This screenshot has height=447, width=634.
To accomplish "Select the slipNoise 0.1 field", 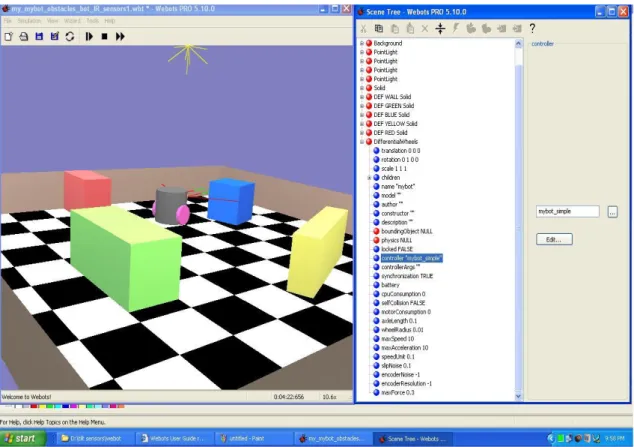I will 396,366.
